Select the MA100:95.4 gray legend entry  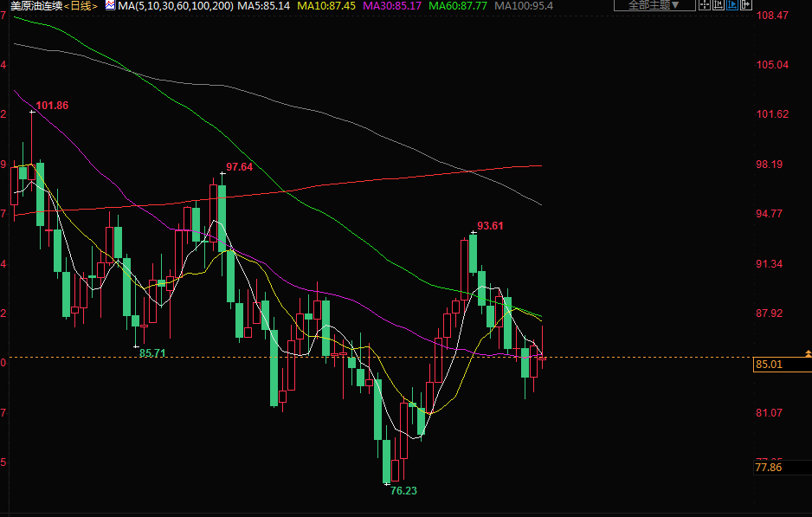click(x=524, y=5)
